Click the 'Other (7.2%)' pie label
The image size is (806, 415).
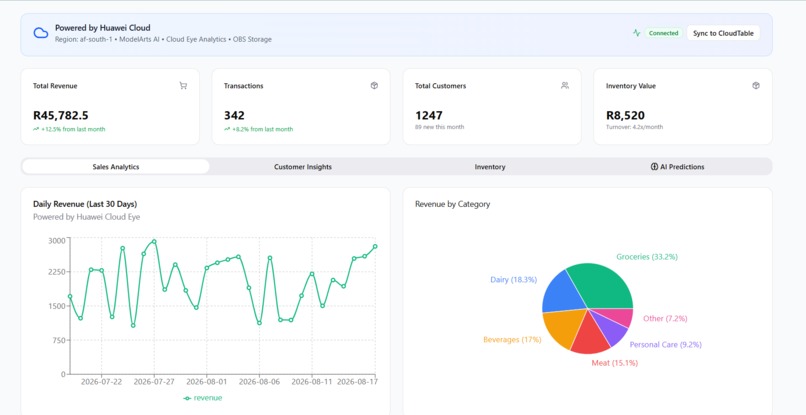coord(665,319)
